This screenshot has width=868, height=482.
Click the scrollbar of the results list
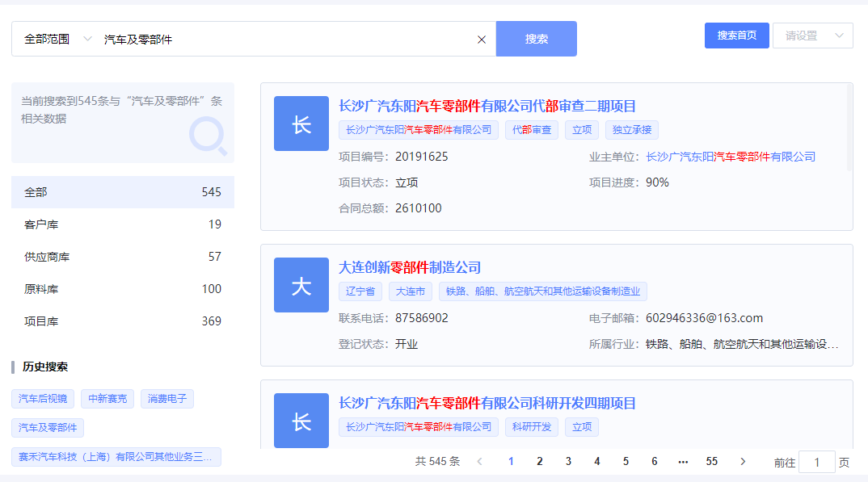tap(849, 128)
